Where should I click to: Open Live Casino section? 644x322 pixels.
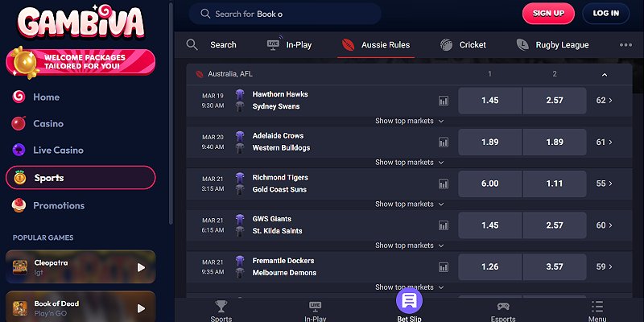pos(58,151)
